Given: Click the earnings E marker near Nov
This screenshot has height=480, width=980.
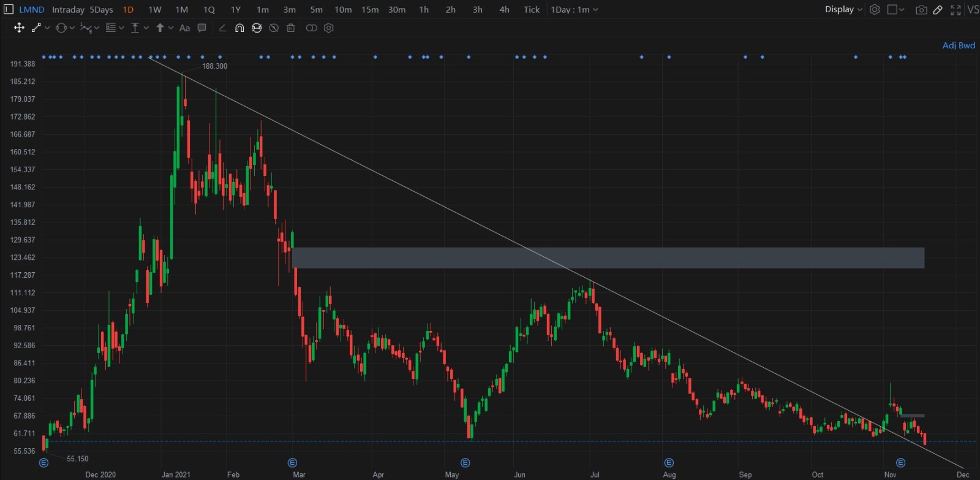Looking at the screenshot, I should point(900,462).
